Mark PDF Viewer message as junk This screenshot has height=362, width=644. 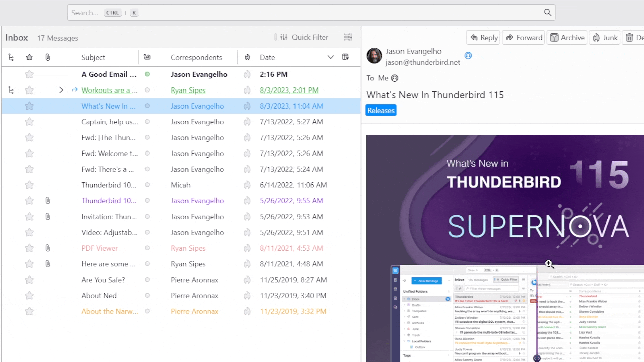247,248
